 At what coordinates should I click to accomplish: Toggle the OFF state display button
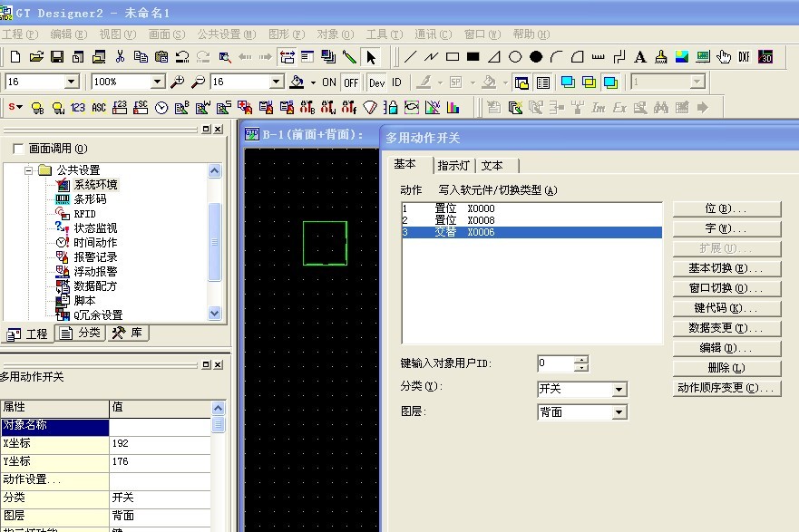pos(350,82)
